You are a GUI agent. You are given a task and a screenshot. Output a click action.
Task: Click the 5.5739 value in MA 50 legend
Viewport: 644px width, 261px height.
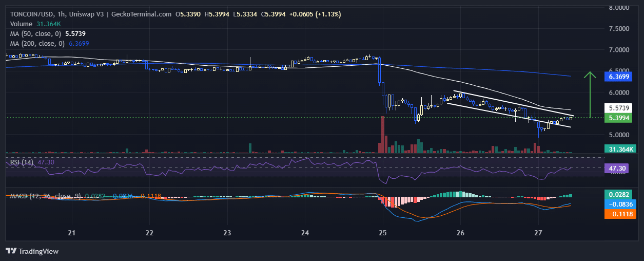tap(75, 33)
